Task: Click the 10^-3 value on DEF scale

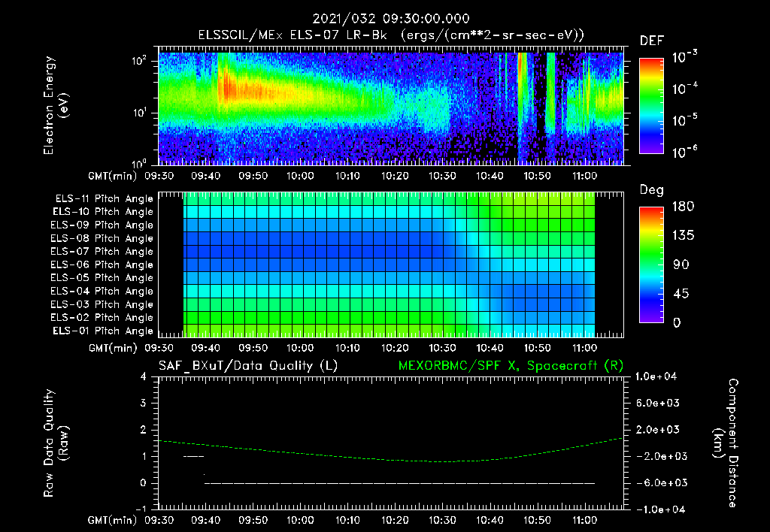Action: click(684, 56)
